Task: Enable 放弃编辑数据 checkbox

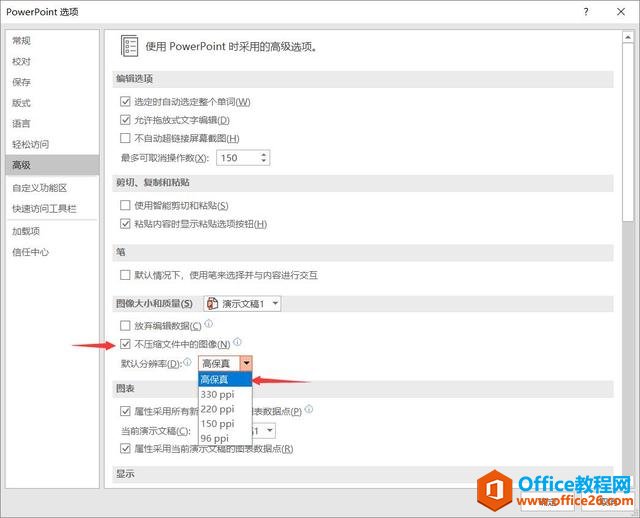Action: click(125, 325)
